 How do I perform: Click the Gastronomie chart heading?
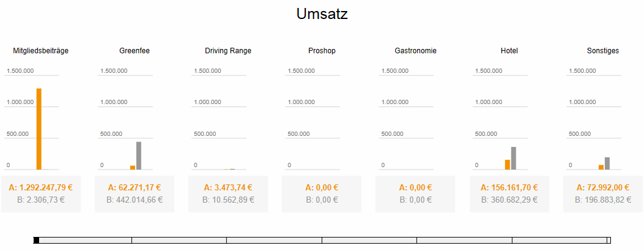tap(416, 51)
